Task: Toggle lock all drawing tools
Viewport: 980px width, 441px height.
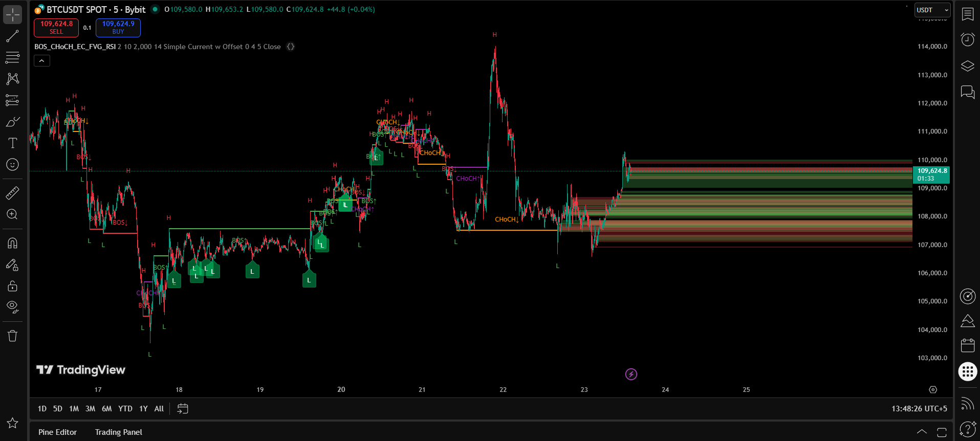Action: coord(12,286)
